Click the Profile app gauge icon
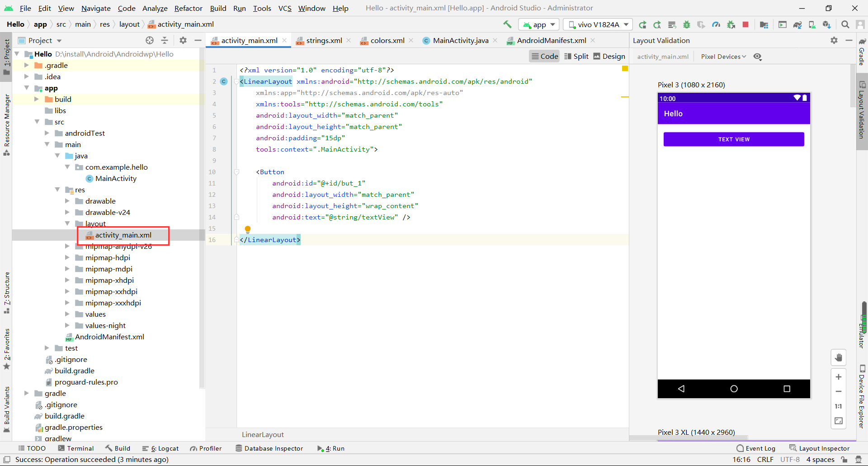Screen dimensions: 868x466 coord(716,24)
